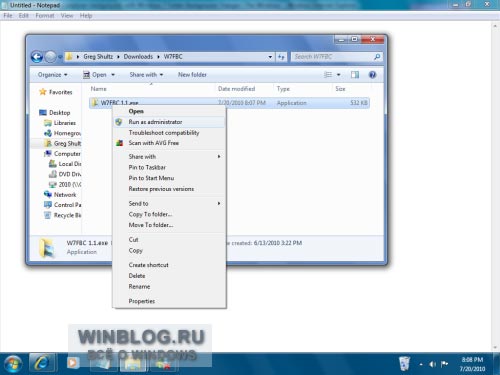Click the taskbar clock showing 8:08 PM
The height and width of the screenshot is (375, 500).
click(x=472, y=364)
